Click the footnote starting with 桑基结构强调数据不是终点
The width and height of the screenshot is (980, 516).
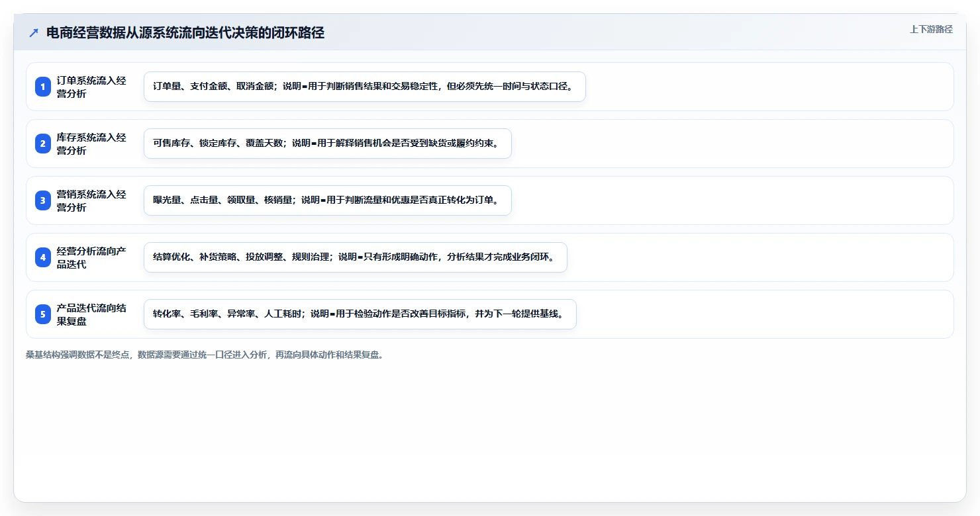click(205, 355)
